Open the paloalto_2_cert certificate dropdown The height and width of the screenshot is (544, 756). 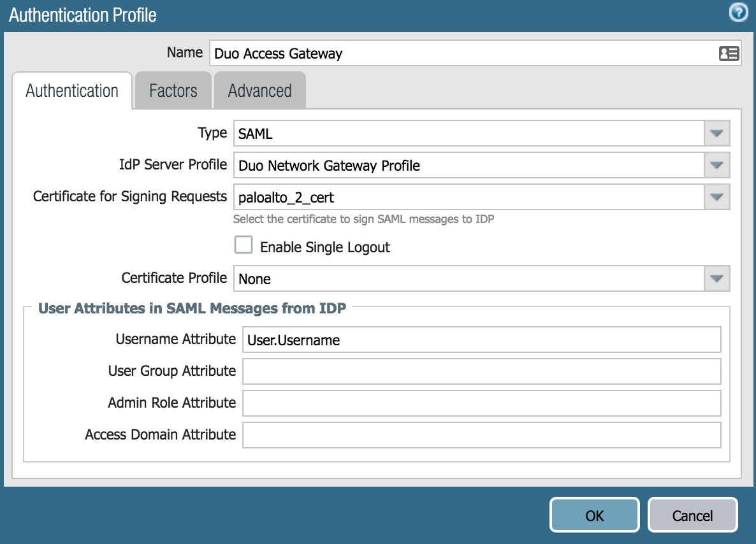pos(446,197)
